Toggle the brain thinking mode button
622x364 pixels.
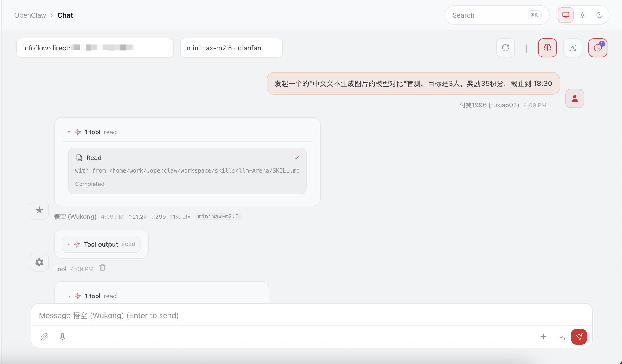[547, 48]
